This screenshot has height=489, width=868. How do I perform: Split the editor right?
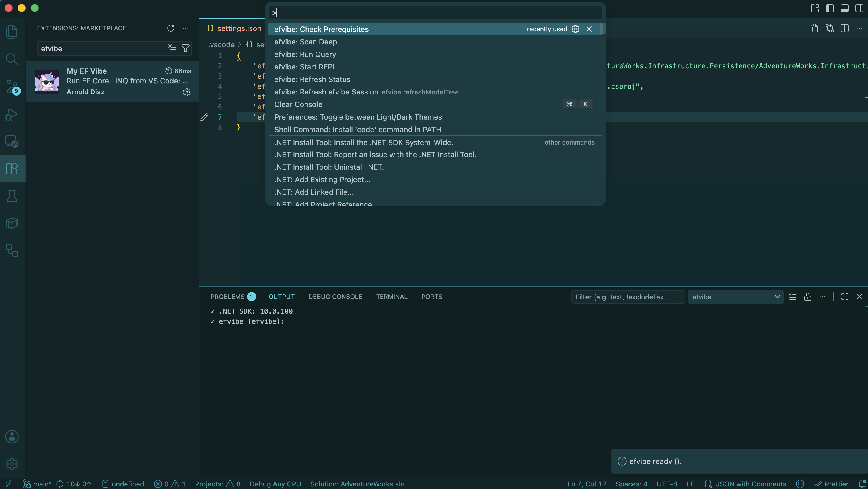(x=845, y=28)
